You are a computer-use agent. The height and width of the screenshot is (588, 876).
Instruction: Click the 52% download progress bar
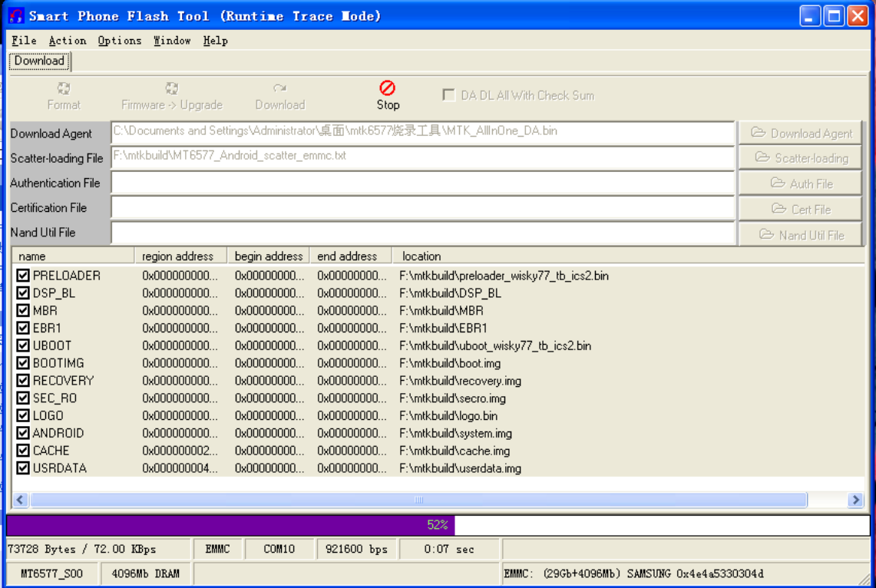tap(438, 525)
